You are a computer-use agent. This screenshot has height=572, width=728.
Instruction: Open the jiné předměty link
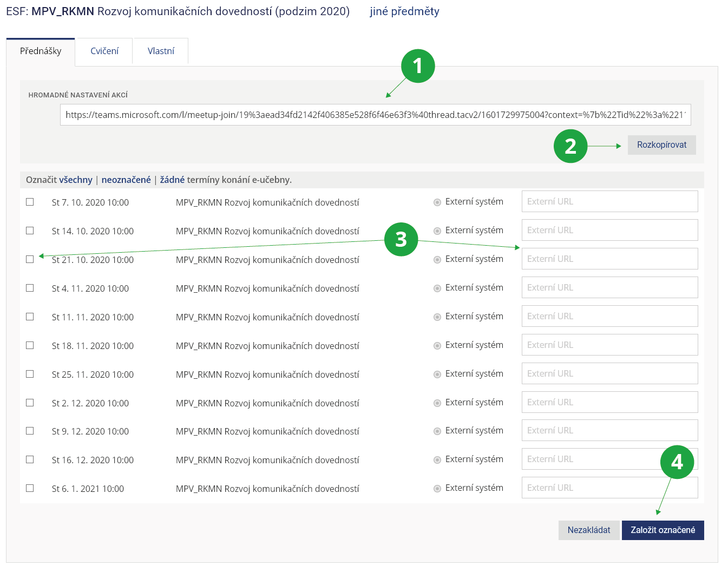pyautogui.click(x=404, y=11)
